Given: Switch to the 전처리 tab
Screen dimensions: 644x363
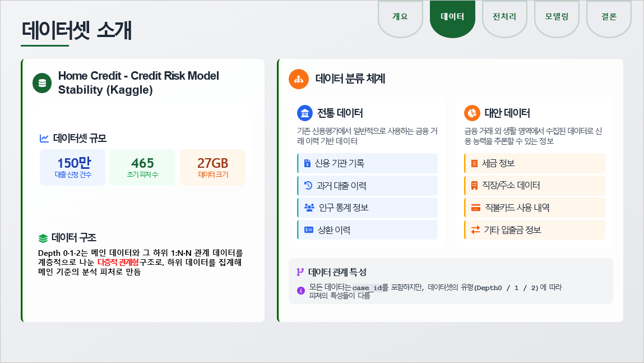Looking at the screenshot, I should pyautogui.click(x=504, y=17).
